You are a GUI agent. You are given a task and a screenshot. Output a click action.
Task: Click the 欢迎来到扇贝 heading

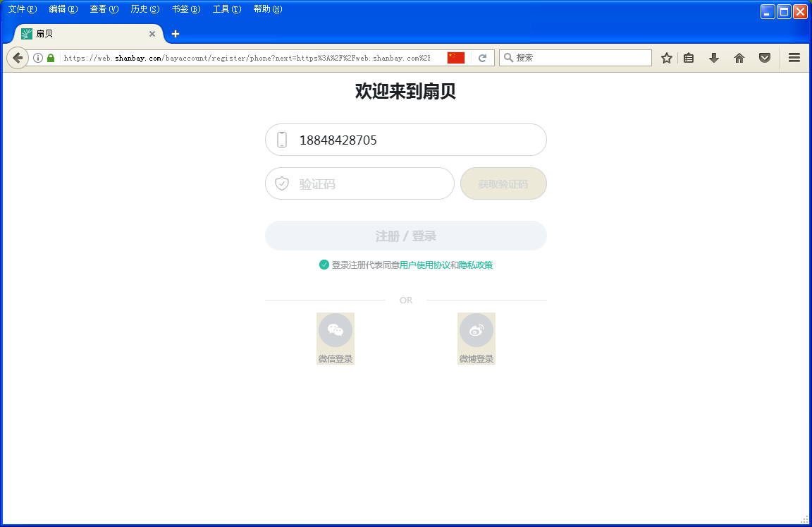(405, 91)
